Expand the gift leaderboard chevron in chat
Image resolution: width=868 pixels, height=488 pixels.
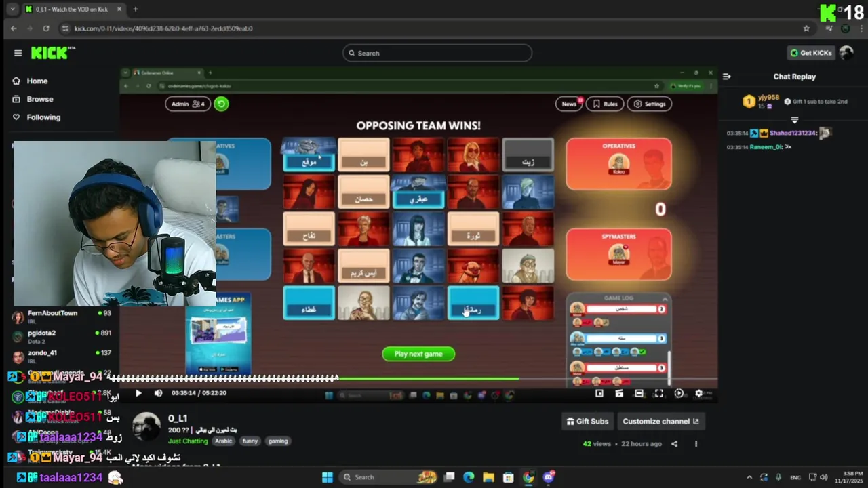[794, 120]
